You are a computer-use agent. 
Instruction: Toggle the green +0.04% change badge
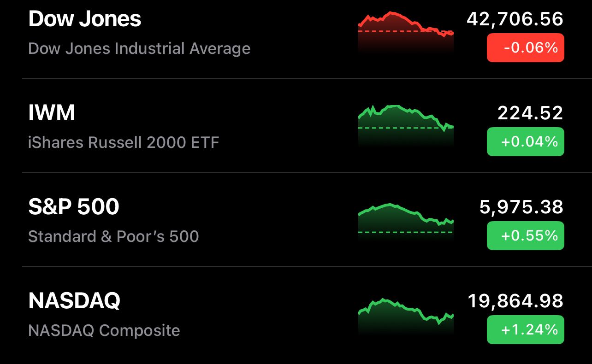[x=526, y=141]
